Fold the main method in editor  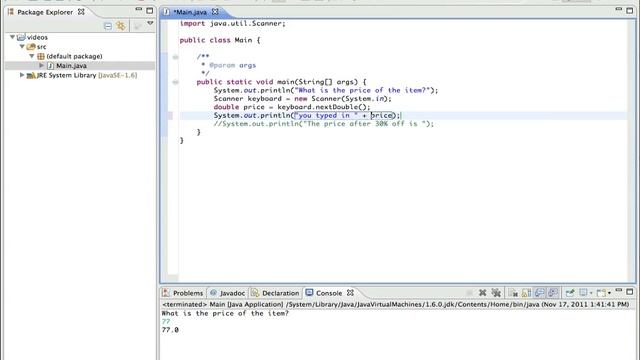(x=176, y=82)
